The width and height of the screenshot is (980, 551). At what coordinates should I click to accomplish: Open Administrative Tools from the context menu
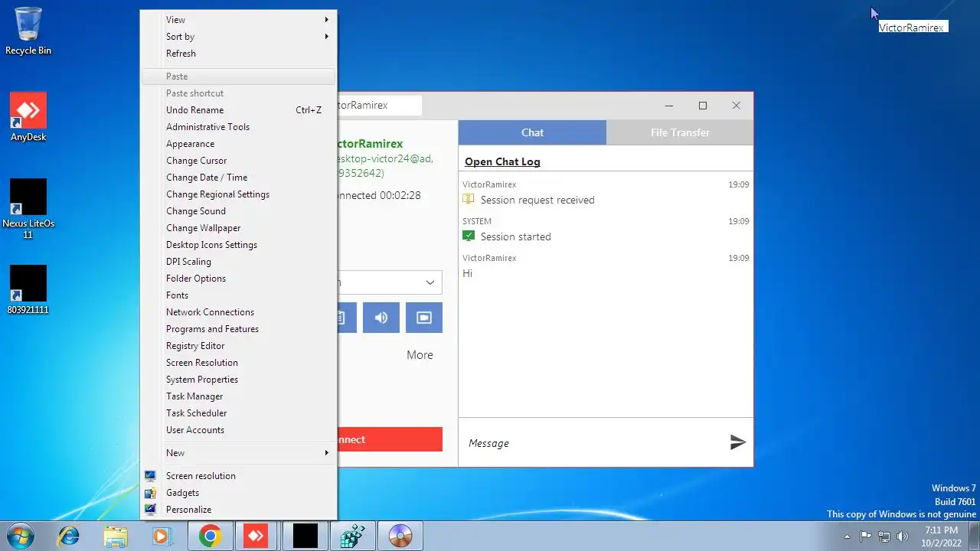click(x=239, y=127)
